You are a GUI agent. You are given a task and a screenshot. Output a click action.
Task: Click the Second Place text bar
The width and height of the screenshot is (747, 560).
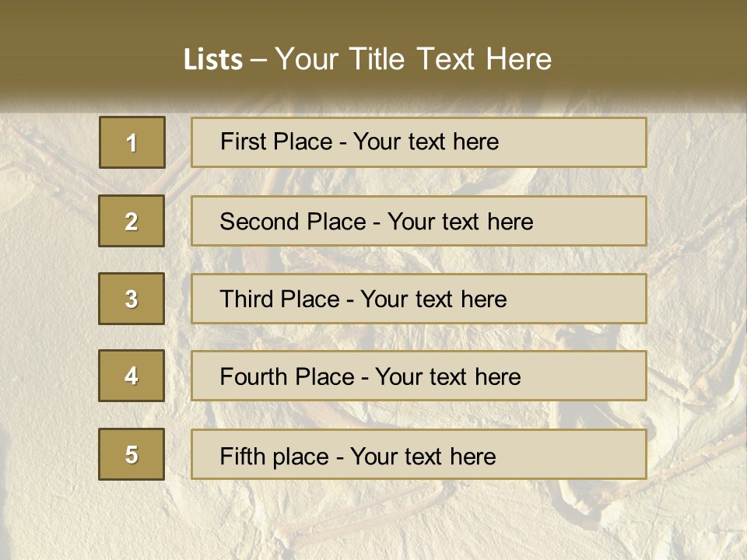(419, 221)
